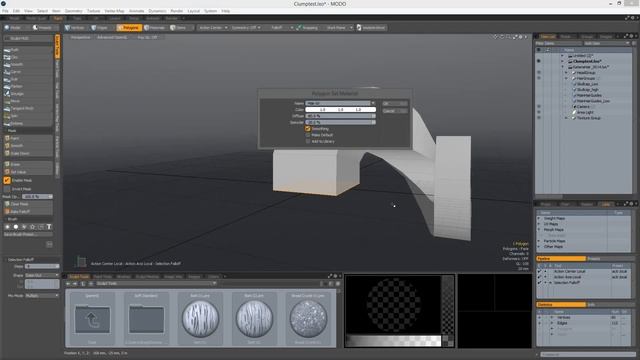The width and height of the screenshot is (640, 360).
Task: Toggle Add to Library checkbox
Action: click(308, 141)
